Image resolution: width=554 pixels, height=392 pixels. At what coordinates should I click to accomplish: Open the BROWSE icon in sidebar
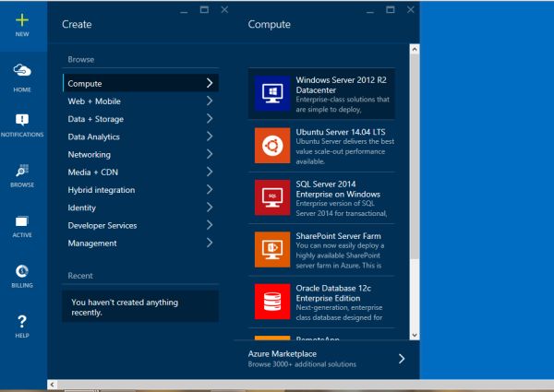(22, 171)
